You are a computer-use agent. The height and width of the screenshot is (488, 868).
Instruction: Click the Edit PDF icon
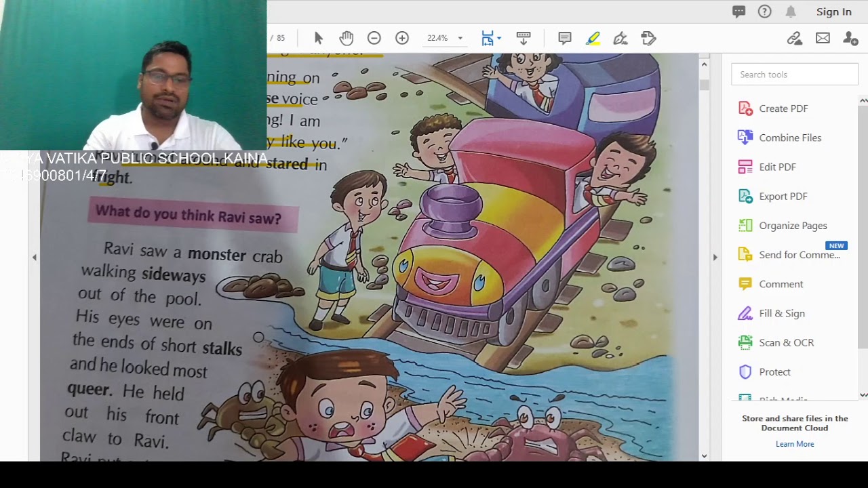pos(745,167)
